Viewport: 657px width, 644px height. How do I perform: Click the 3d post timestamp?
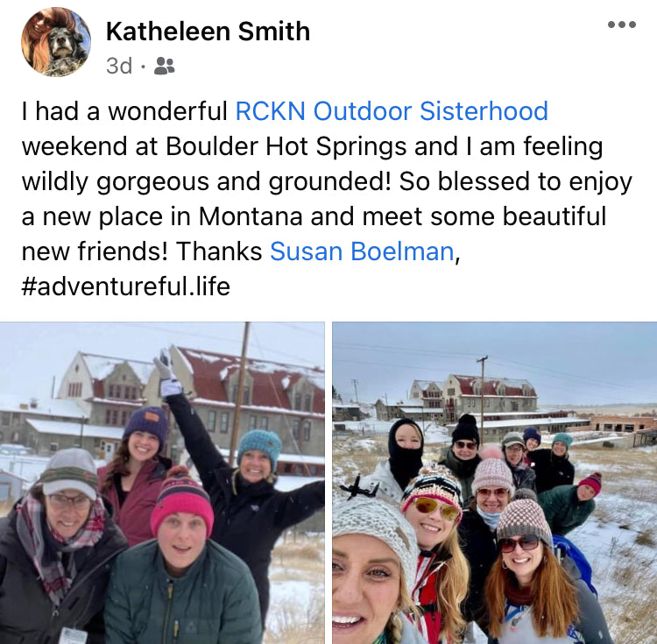click(119, 66)
